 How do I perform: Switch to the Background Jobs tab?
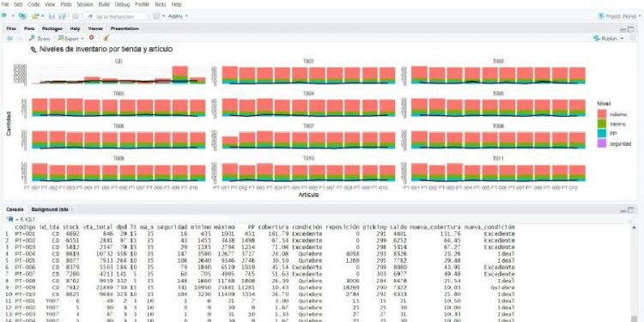pyautogui.click(x=49, y=210)
